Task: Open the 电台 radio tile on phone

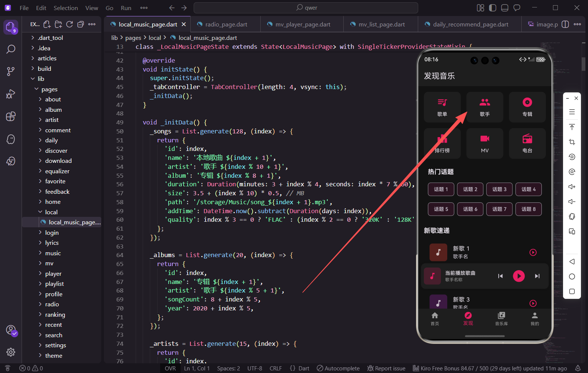Action: (527, 143)
